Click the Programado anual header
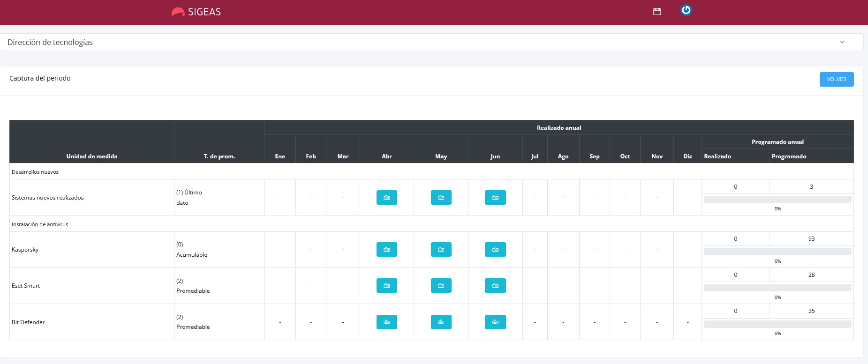This screenshot has height=364, width=868. 777,141
